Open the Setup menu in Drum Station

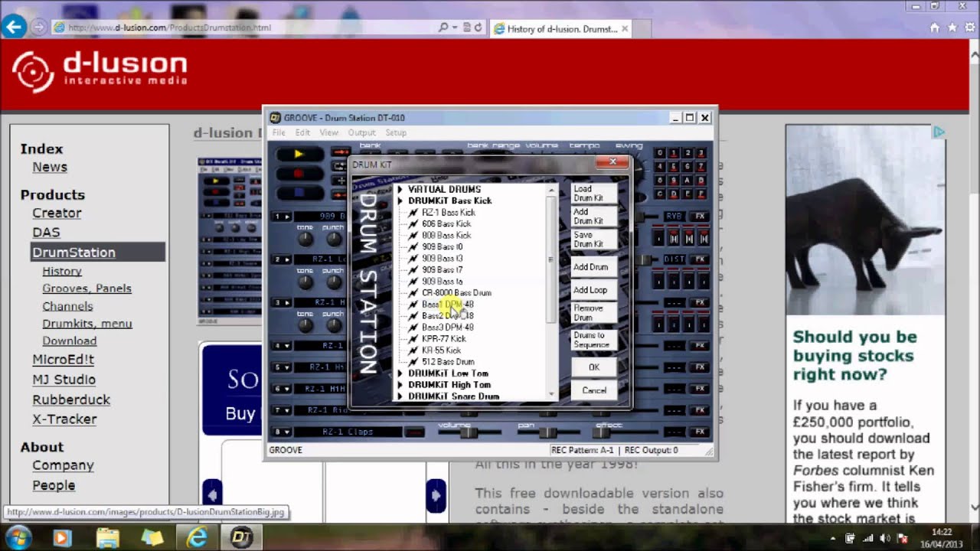(x=396, y=132)
